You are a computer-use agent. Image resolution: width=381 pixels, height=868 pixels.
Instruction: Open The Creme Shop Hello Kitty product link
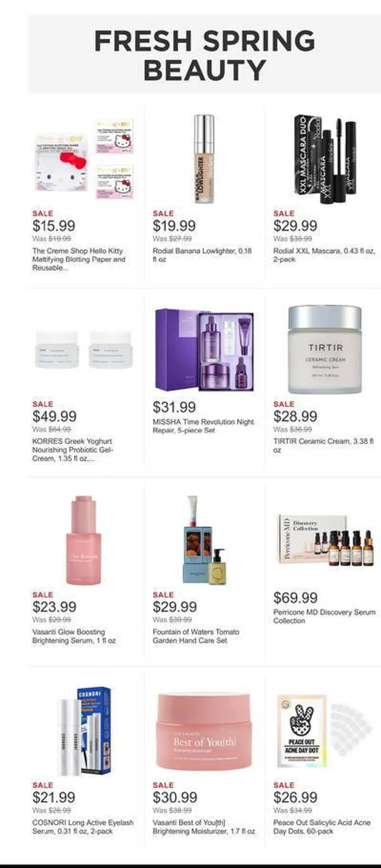[79, 260]
